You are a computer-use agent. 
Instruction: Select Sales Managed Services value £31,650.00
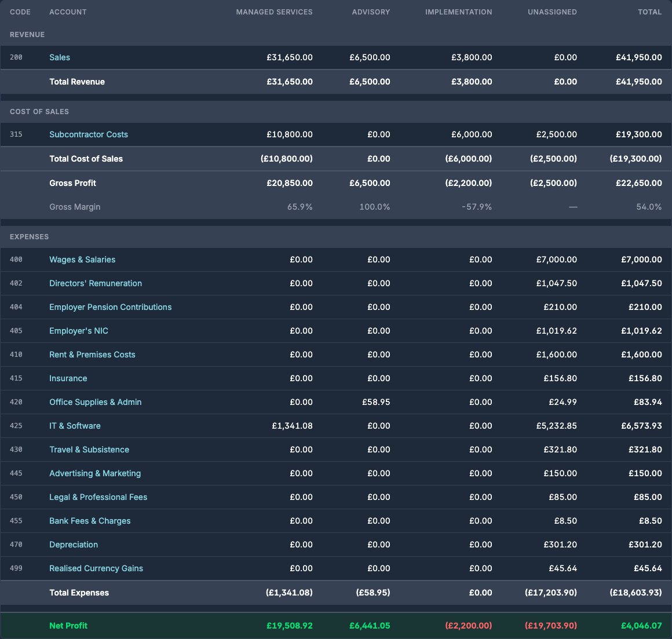click(x=290, y=57)
